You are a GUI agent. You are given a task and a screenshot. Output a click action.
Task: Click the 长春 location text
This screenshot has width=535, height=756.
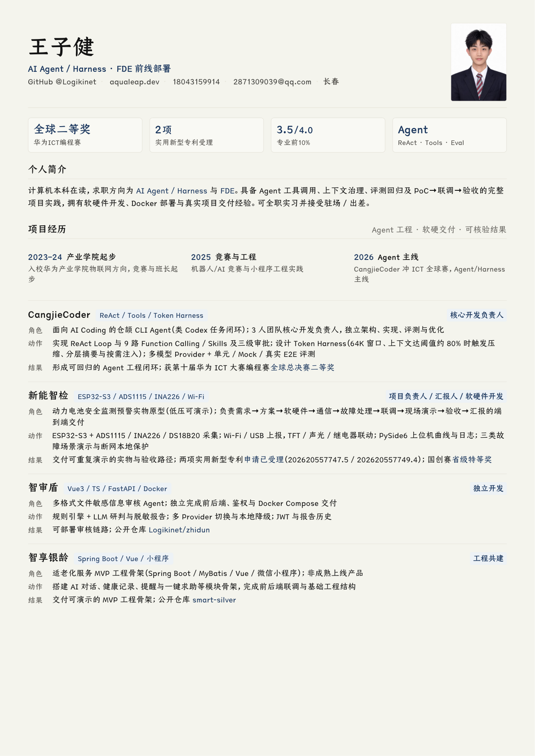(331, 82)
